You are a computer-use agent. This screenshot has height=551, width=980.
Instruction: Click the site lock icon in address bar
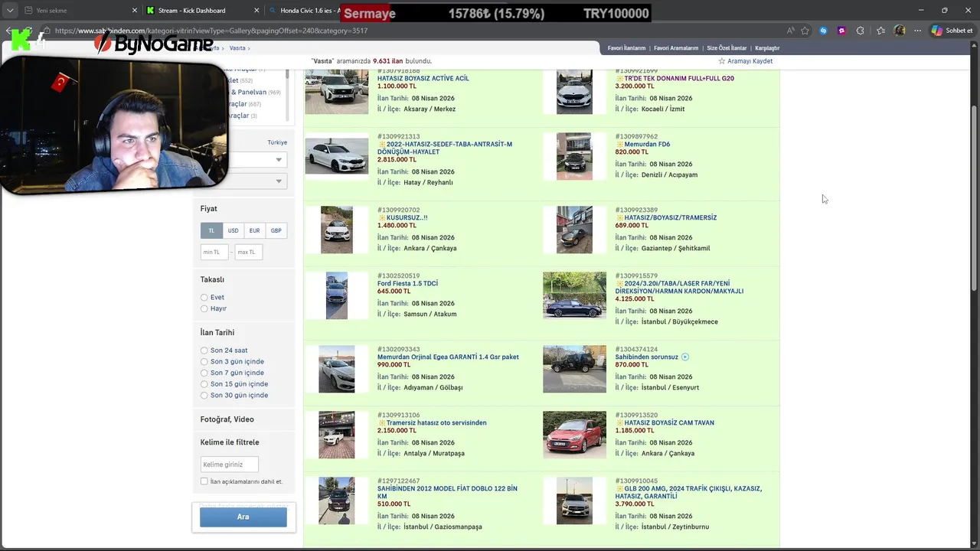46,31
